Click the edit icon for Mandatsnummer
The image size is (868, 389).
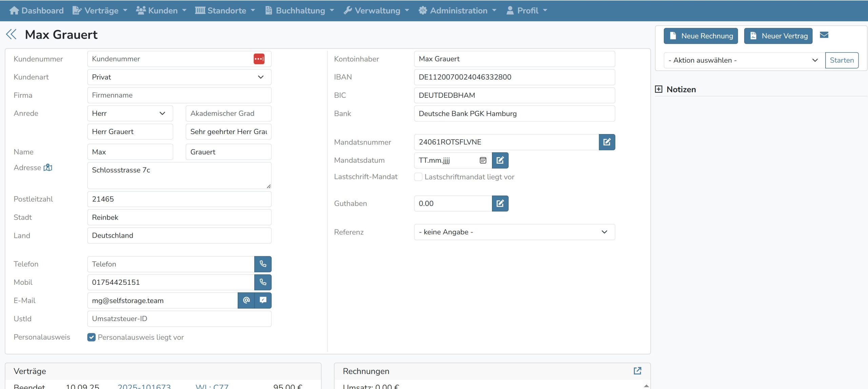coord(607,142)
